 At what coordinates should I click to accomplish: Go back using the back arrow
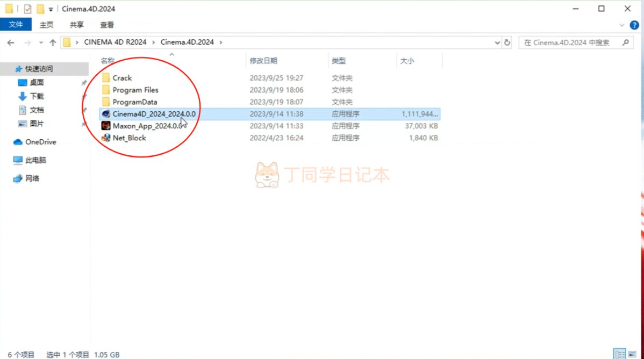click(11, 42)
